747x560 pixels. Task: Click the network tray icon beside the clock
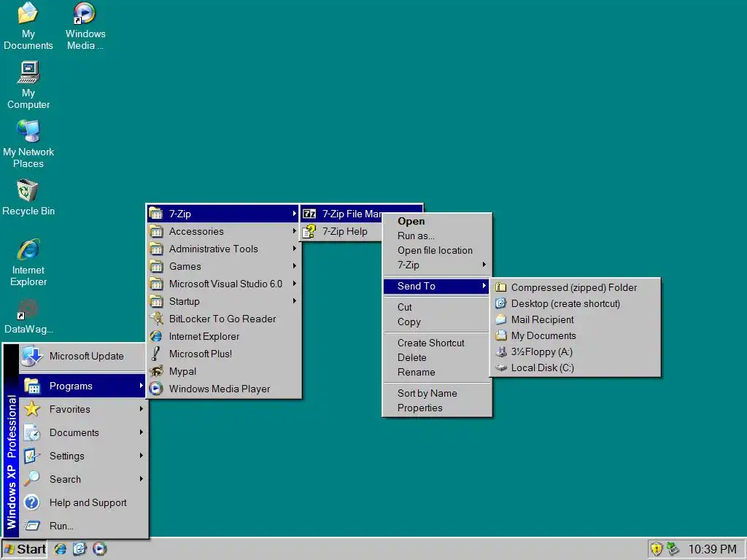pos(673,549)
